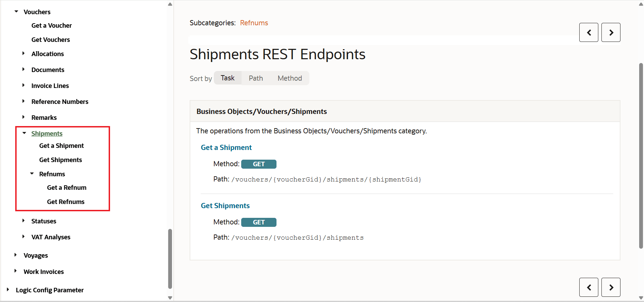Sort endpoints by Method

click(x=290, y=78)
